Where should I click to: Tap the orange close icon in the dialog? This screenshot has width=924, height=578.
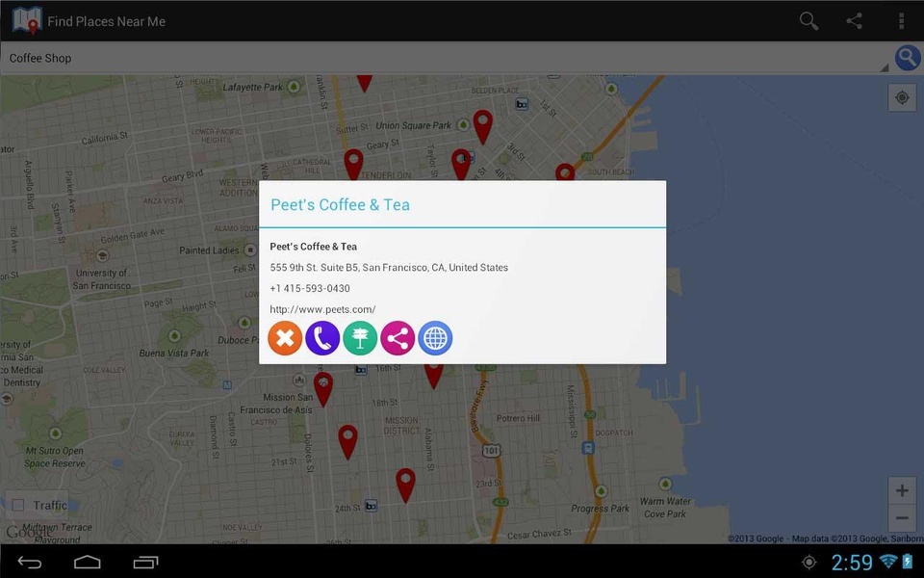(285, 338)
